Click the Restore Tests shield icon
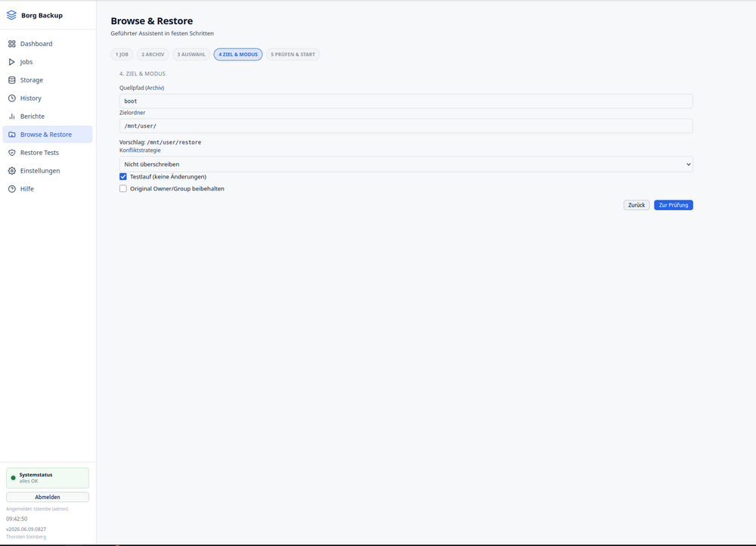The height and width of the screenshot is (546, 756). pos(12,153)
